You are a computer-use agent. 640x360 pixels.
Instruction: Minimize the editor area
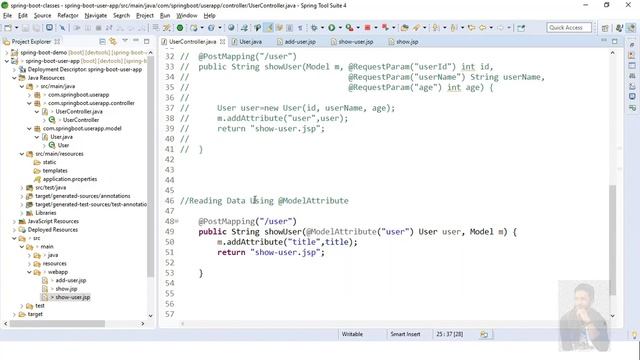tap(604, 41)
